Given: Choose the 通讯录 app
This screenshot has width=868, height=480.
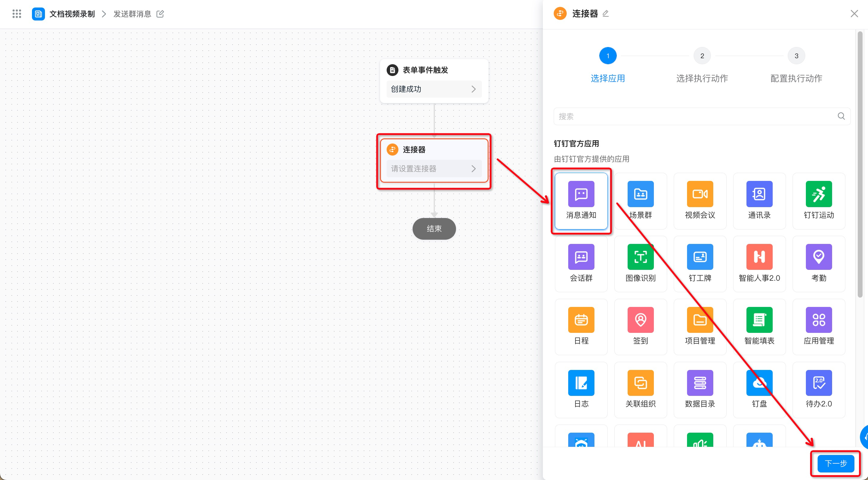Looking at the screenshot, I should 759,201.
